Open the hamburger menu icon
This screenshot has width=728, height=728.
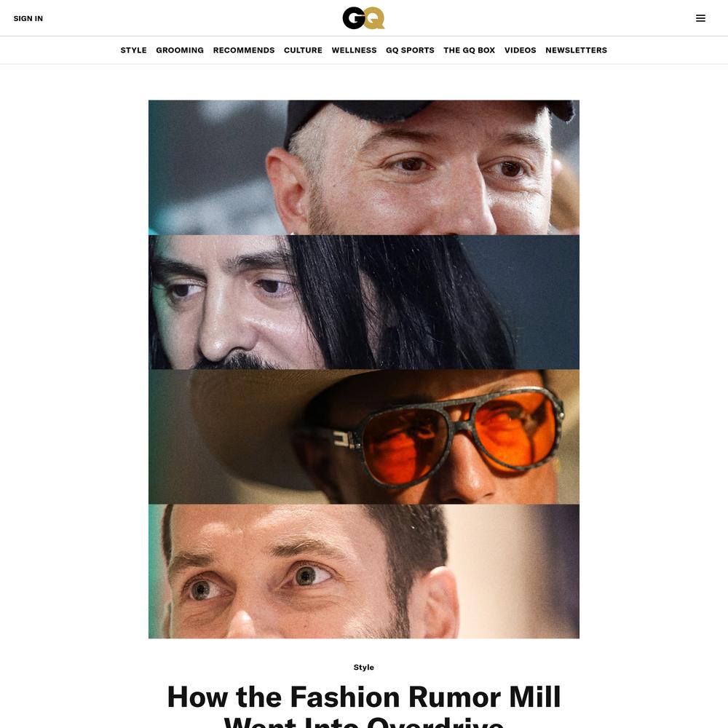(x=700, y=18)
